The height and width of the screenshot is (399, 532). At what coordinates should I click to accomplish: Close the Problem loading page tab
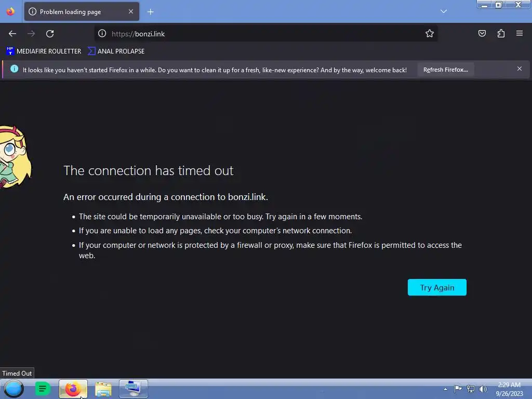coord(131,11)
